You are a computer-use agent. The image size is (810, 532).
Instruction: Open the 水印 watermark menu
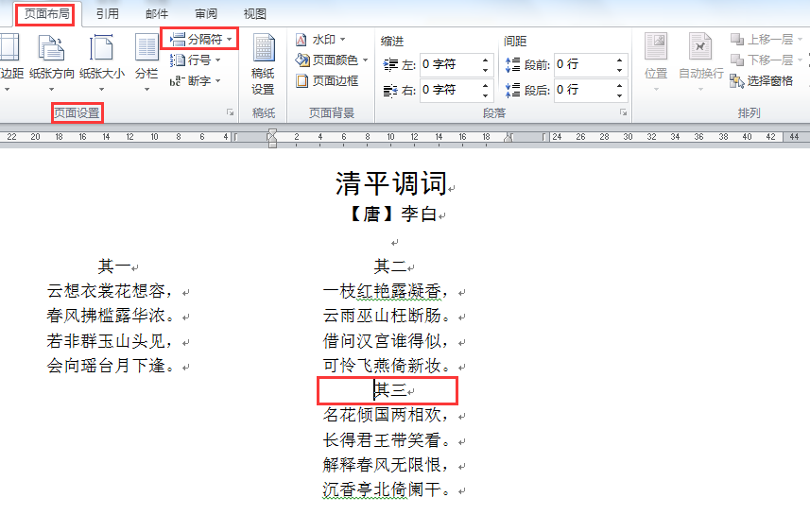[320, 40]
